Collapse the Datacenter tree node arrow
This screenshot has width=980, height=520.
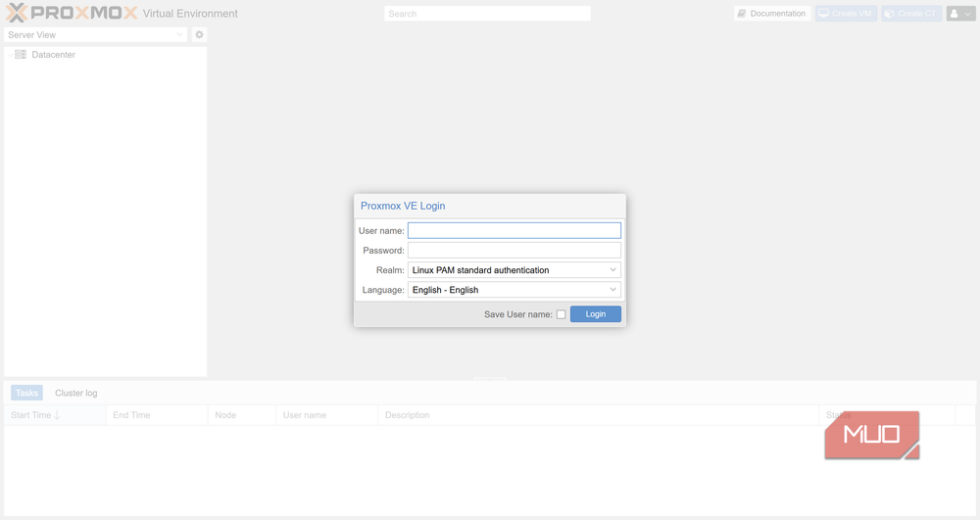10,55
